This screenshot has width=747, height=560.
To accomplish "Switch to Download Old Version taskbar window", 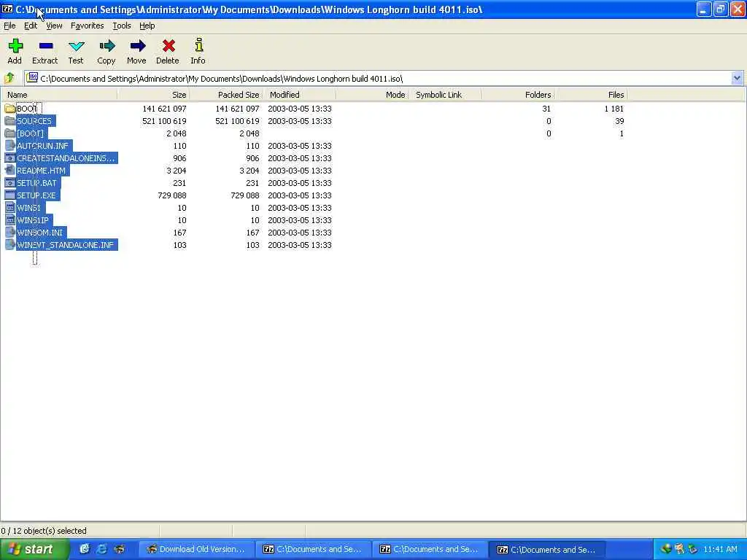I will pos(196,549).
